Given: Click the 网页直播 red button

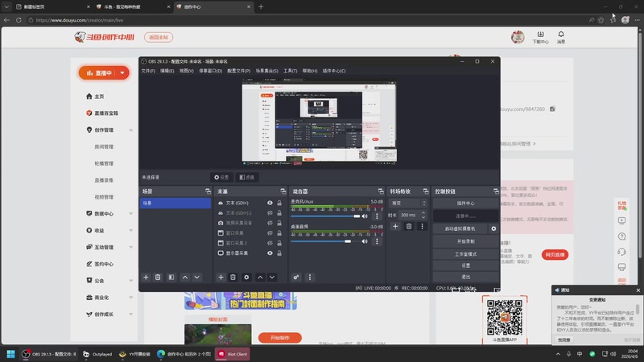Looking at the screenshot, I should coord(555,255).
